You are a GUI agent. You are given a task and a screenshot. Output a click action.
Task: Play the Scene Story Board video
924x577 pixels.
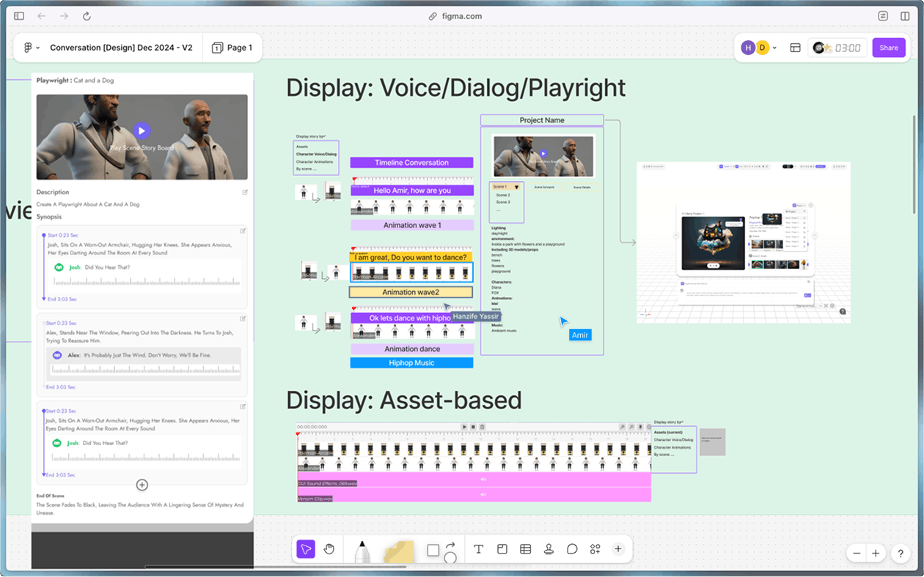pyautogui.click(x=142, y=131)
